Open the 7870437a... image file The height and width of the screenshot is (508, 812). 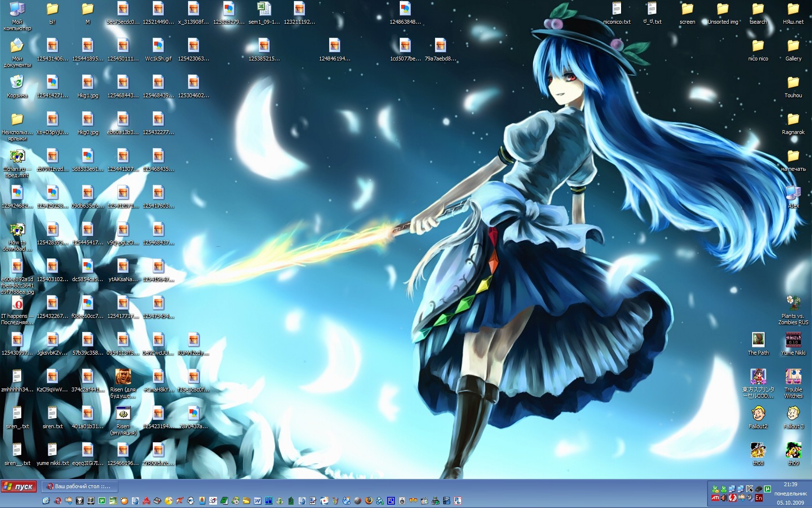(x=193, y=417)
